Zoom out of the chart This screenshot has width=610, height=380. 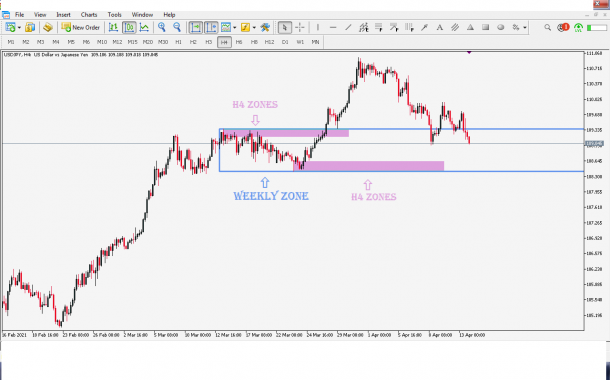coord(177,28)
